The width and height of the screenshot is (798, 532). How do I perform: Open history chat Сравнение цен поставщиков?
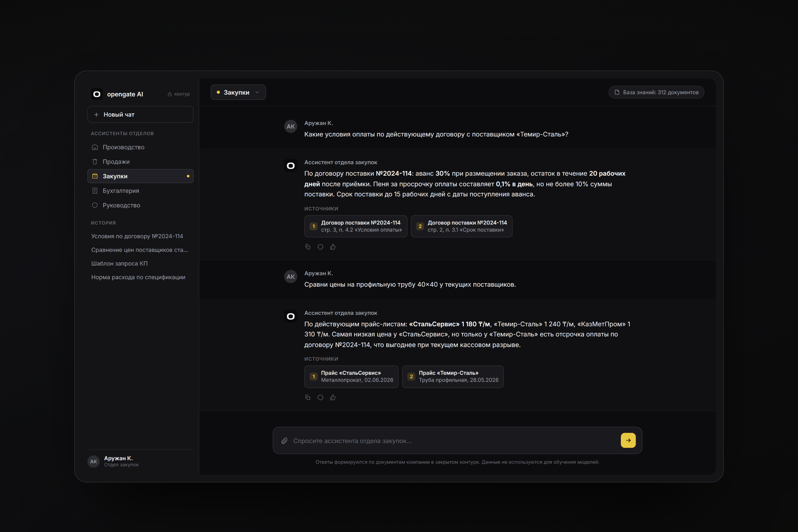point(140,250)
